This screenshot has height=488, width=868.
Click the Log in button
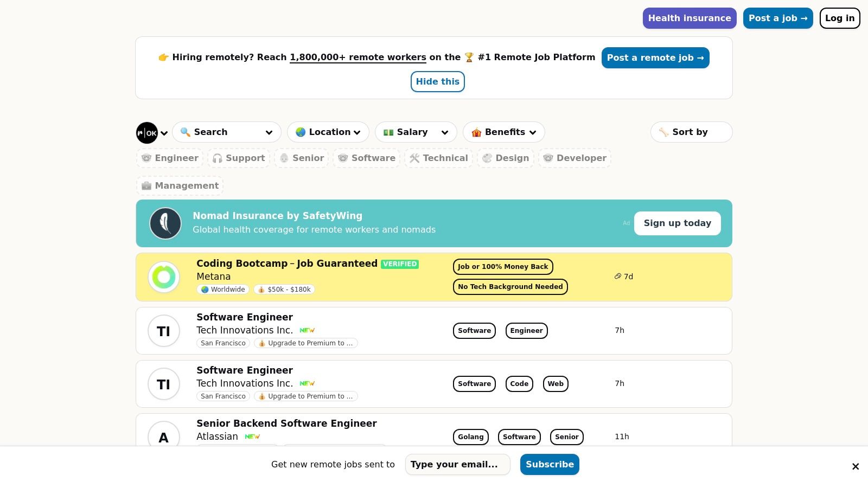click(839, 18)
